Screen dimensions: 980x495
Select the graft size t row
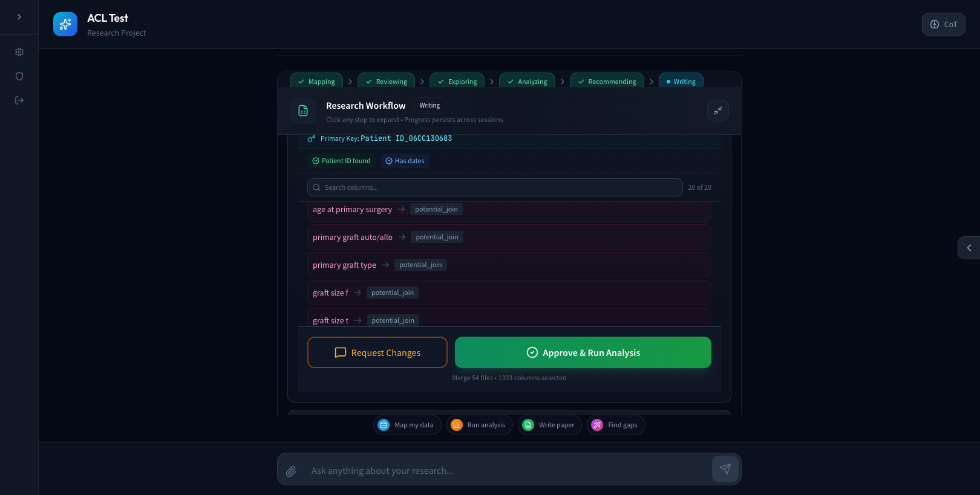(x=509, y=318)
